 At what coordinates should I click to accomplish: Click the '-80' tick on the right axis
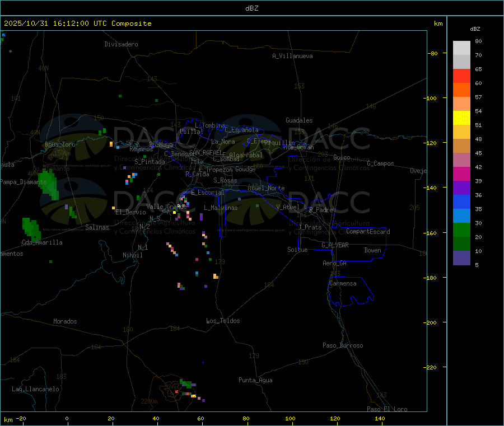pos(432,53)
